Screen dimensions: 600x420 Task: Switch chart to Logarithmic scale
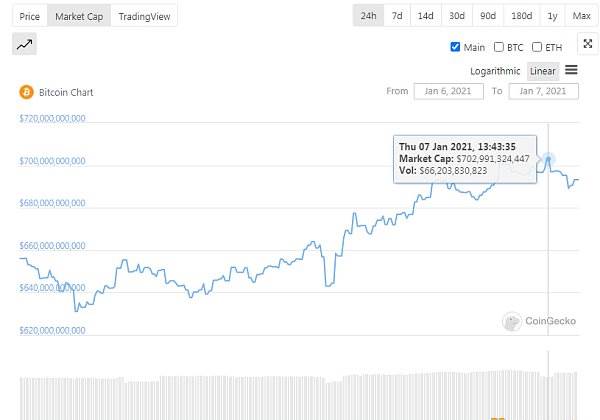pyautogui.click(x=495, y=71)
